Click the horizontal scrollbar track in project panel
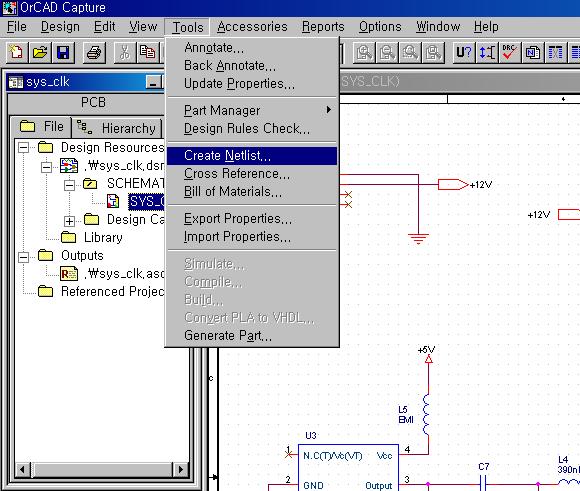This screenshot has width=580, height=491. coord(102,470)
